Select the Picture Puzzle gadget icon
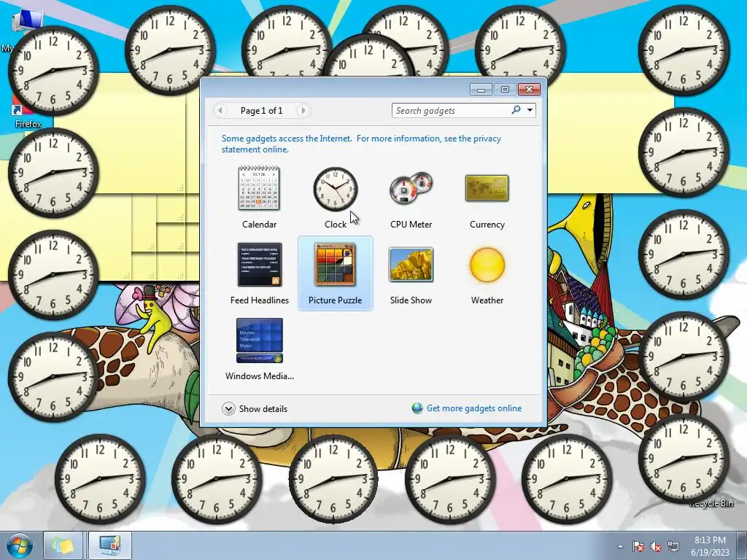 (335, 265)
